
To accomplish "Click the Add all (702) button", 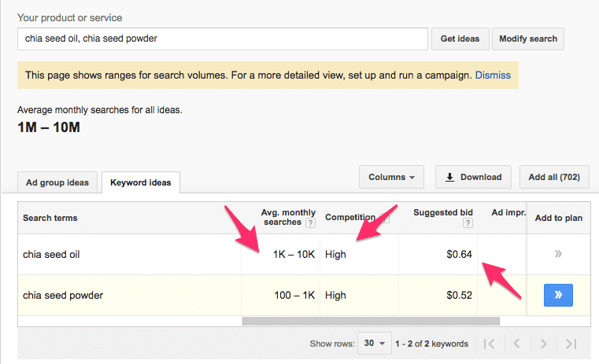I will (553, 177).
